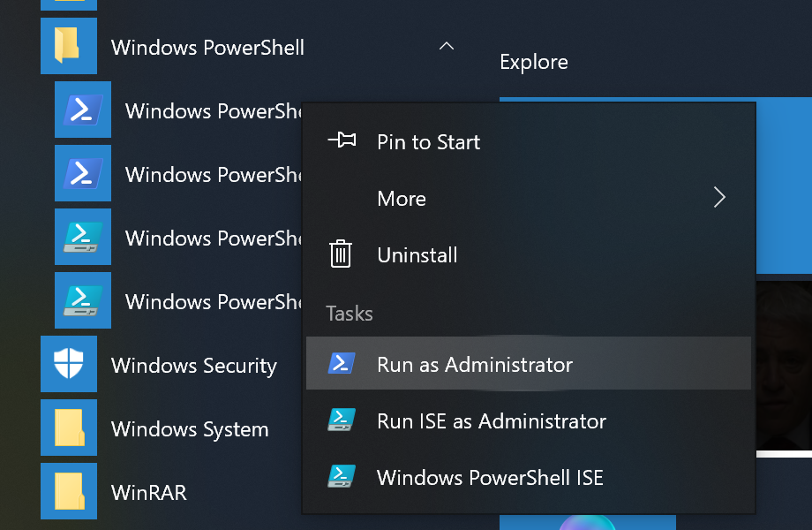812x530 pixels.
Task: Open the More submenu
Action: (x=529, y=199)
